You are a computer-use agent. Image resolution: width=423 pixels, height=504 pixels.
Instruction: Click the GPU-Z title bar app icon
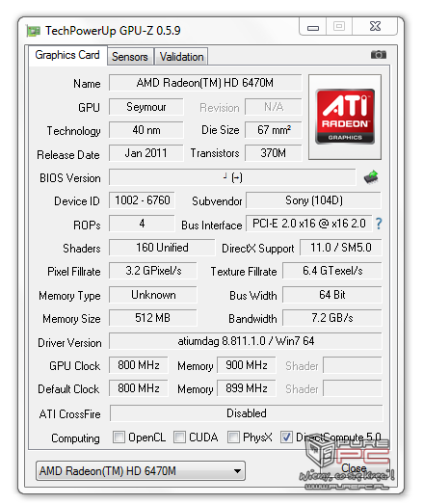coord(33,31)
